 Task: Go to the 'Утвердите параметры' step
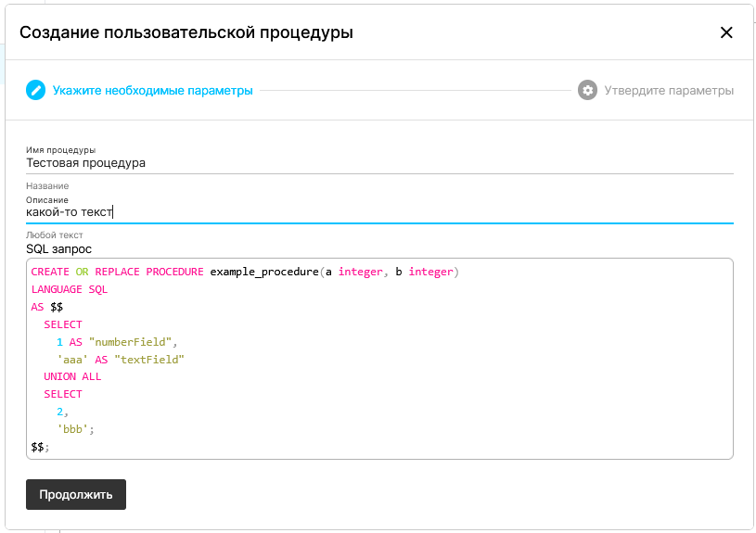(668, 91)
